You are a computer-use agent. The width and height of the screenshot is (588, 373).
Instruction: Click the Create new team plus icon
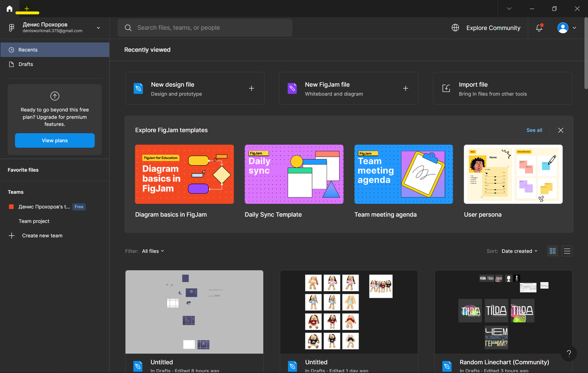pos(12,236)
